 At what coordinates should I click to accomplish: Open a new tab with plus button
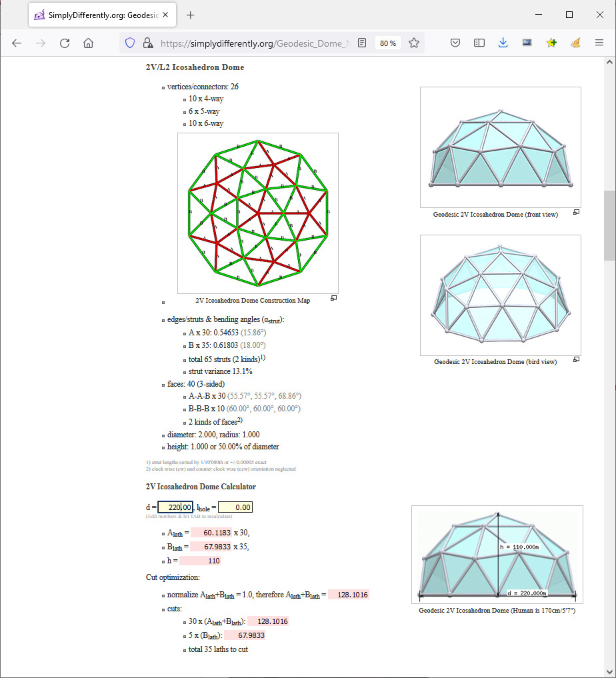pyautogui.click(x=191, y=15)
